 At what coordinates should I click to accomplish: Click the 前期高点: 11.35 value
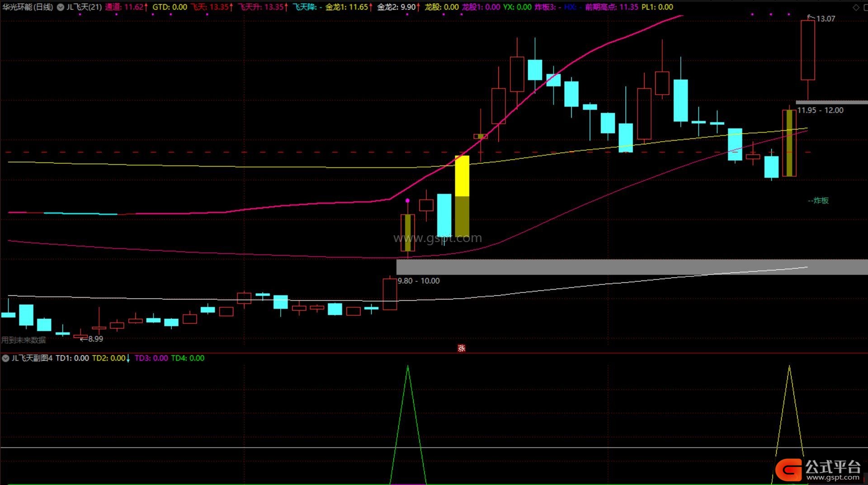coord(612,7)
